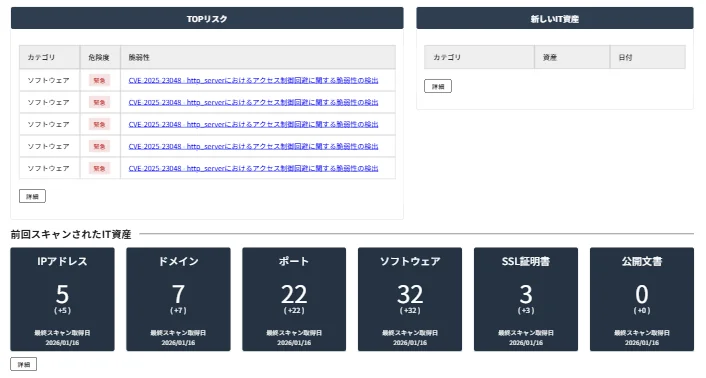
Task: Select the SSL証明書 asset card
Action: (526, 299)
